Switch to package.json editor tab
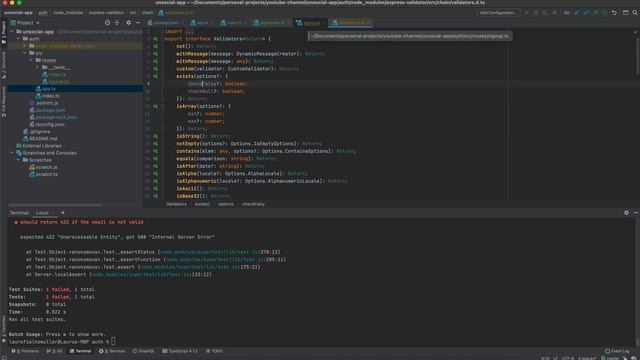Image resolution: width=640 pixels, height=360 pixels. coord(166,23)
